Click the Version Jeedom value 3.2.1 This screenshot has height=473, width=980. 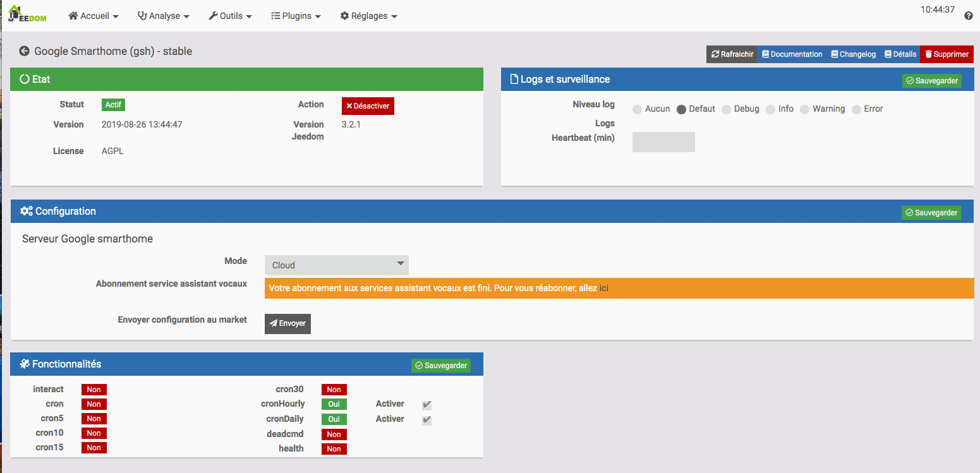351,124
